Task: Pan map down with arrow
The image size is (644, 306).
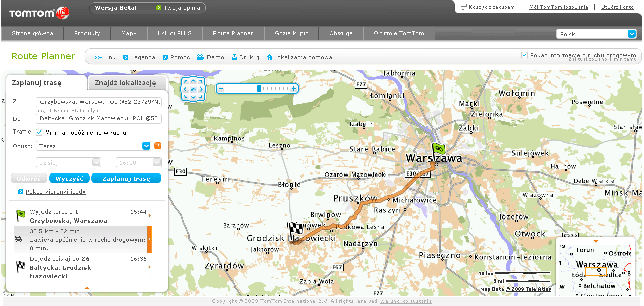Action: click(193, 97)
